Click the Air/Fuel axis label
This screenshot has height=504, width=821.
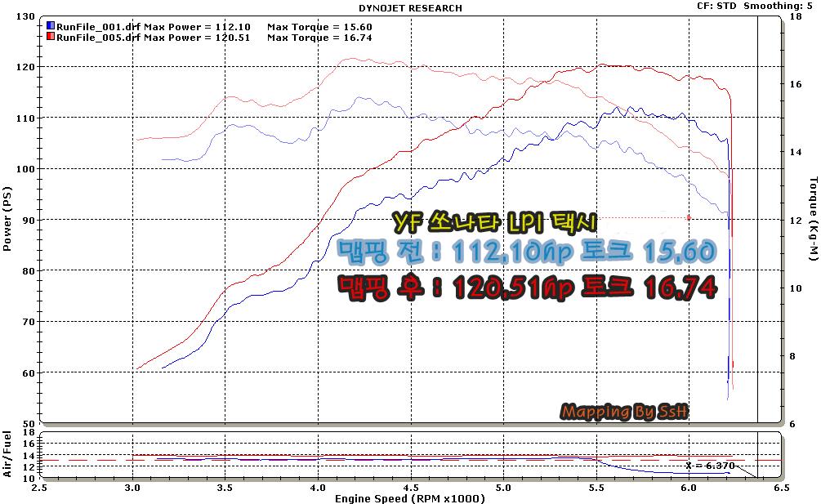[7, 453]
